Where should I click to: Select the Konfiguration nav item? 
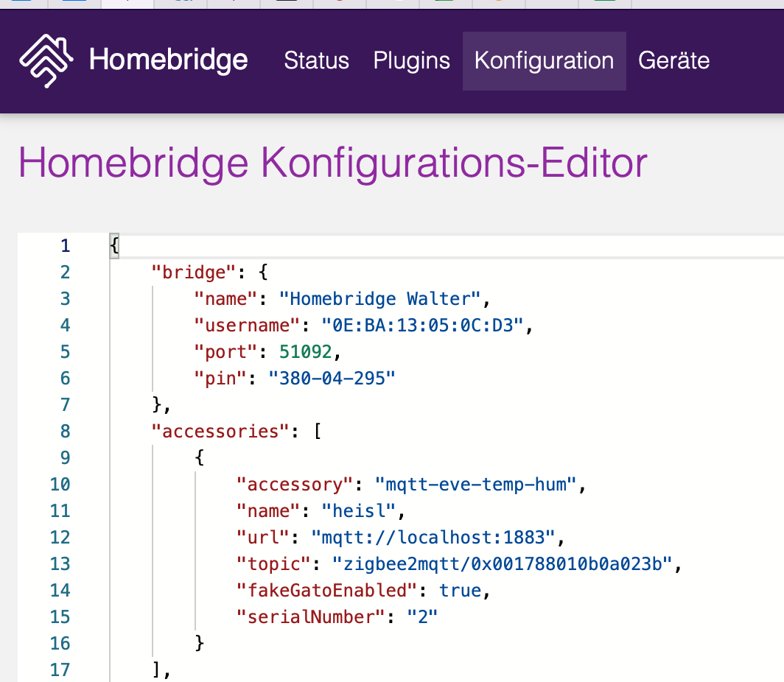[x=544, y=60]
